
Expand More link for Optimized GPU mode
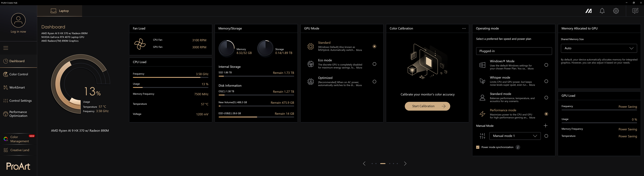(x=359, y=85)
